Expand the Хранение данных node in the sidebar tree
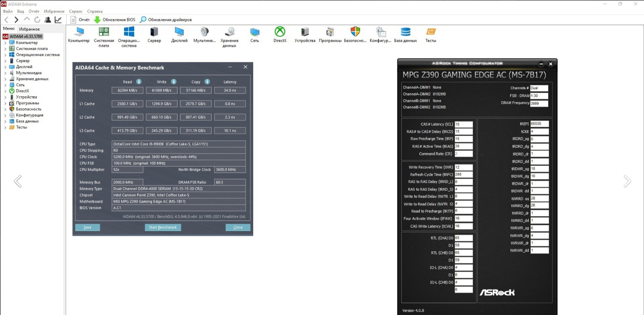644x315 pixels. (5, 79)
